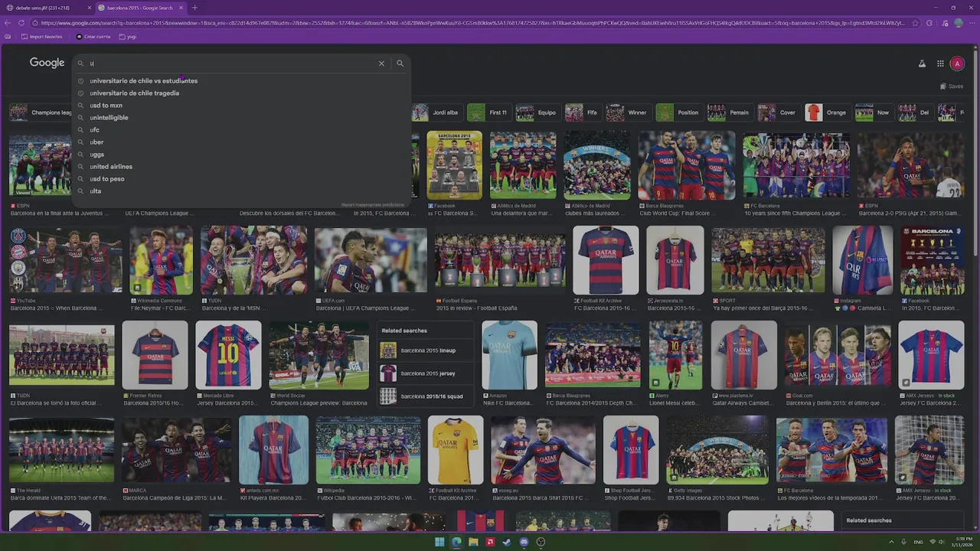The height and width of the screenshot is (551, 980).
Task: Apply the 'Cover' filter chip
Action: 778,112
